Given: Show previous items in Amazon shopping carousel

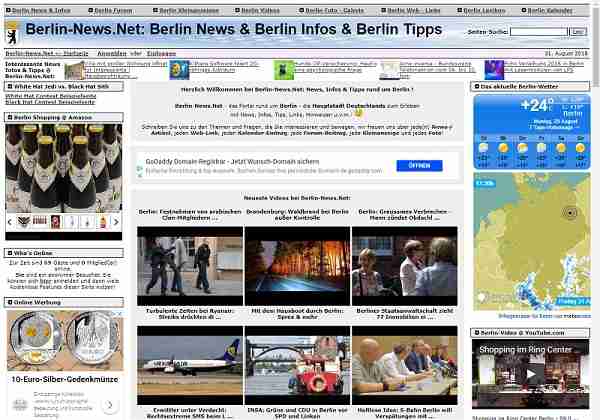Looking at the screenshot, I should pyautogui.click(x=10, y=222).
